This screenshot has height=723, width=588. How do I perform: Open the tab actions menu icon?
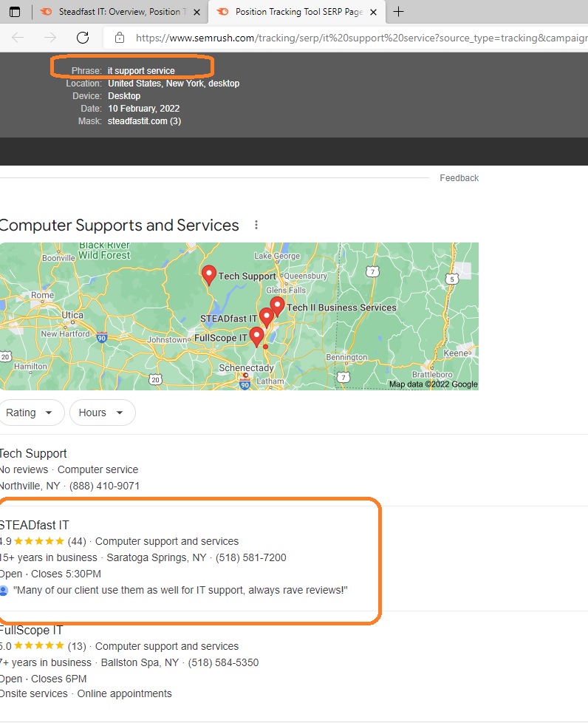coord(15,12)
